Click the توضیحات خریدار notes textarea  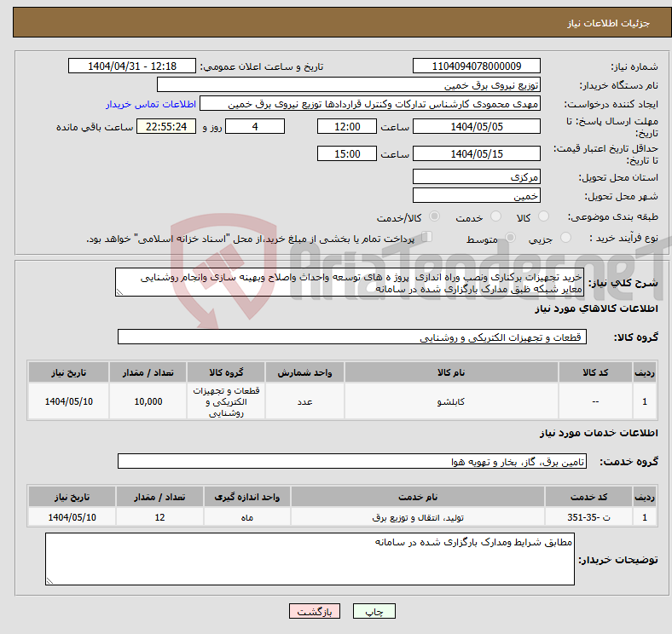[x=310, y=559]
